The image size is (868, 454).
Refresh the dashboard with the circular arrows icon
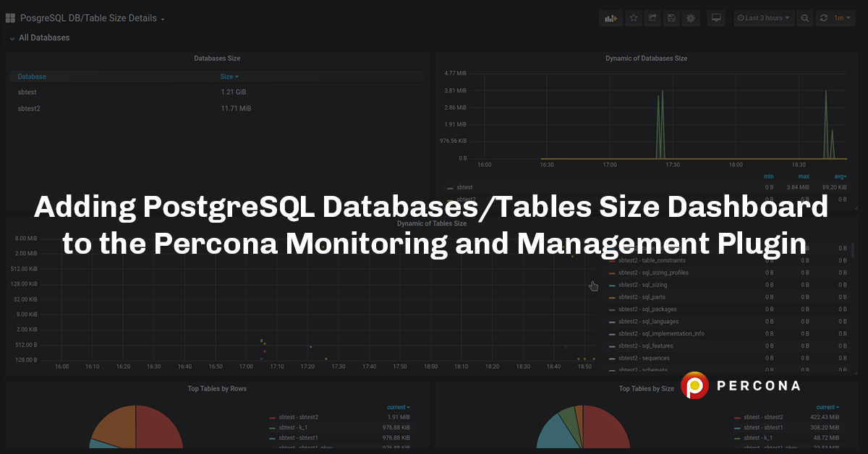click(x=823, y=18)
